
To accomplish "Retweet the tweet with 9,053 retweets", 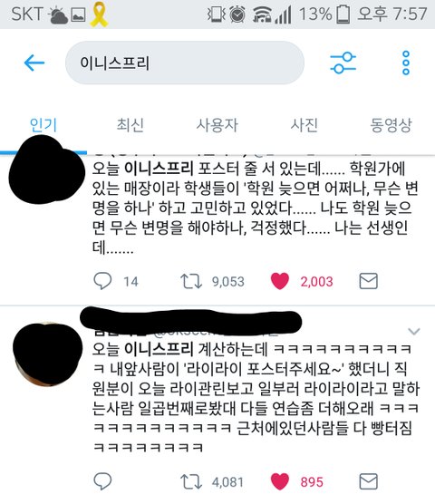I will pyautogui.click(x=191, y=281).
